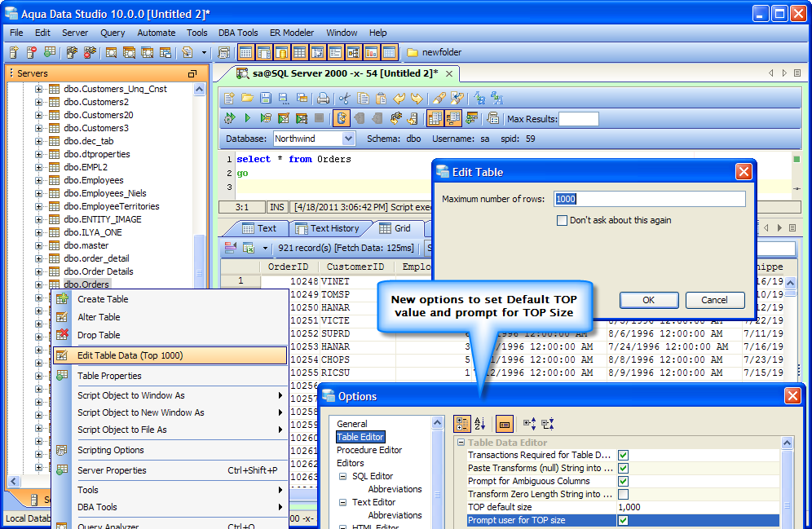Open the DBA Tools menu in menu bar
The width and height of the screenshot is (812, 529).
[x=238, y=33]
